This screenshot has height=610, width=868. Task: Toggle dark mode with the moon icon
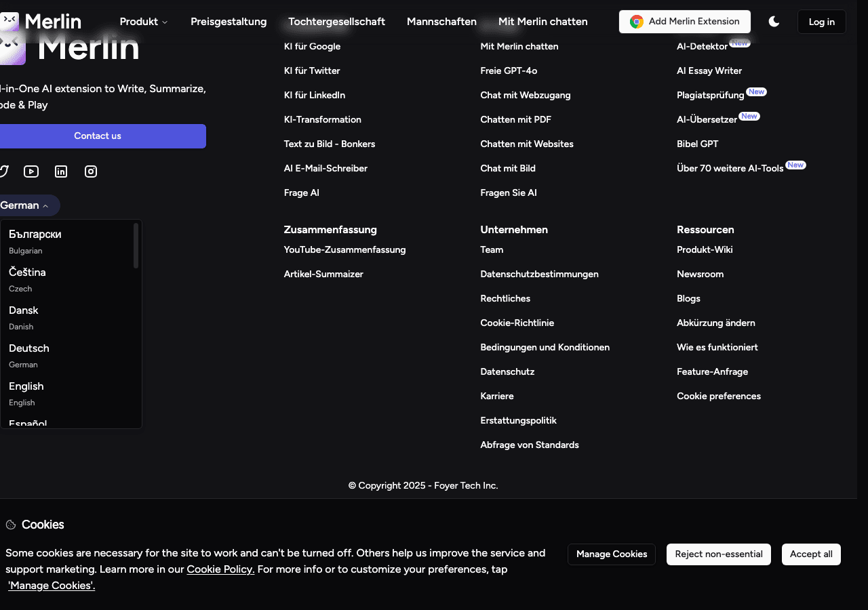click(x=774, y=21)
